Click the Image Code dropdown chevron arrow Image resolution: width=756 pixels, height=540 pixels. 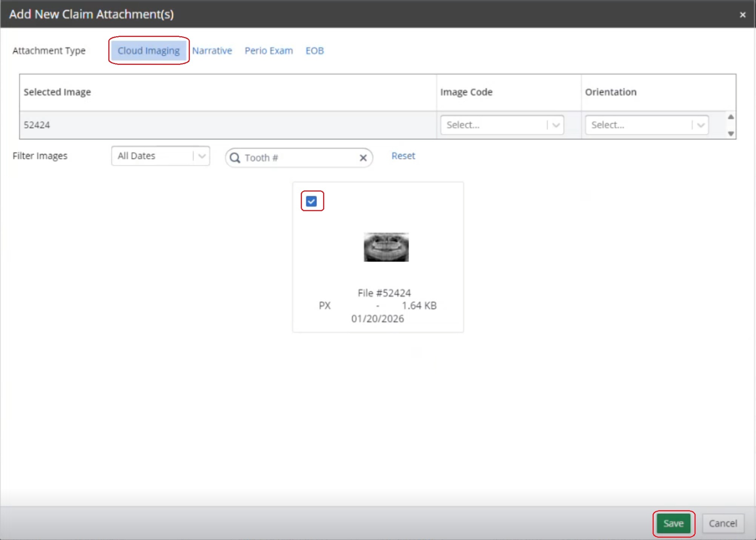click(x=556, y=125)
